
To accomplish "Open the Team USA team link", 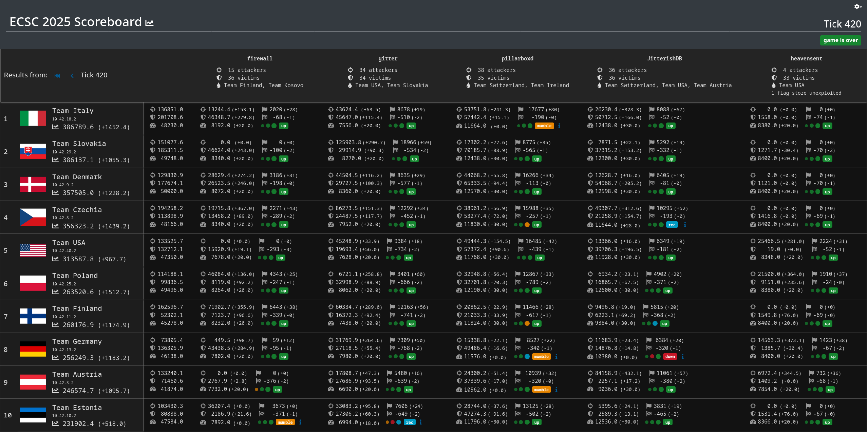I will (x=69, y=243).
